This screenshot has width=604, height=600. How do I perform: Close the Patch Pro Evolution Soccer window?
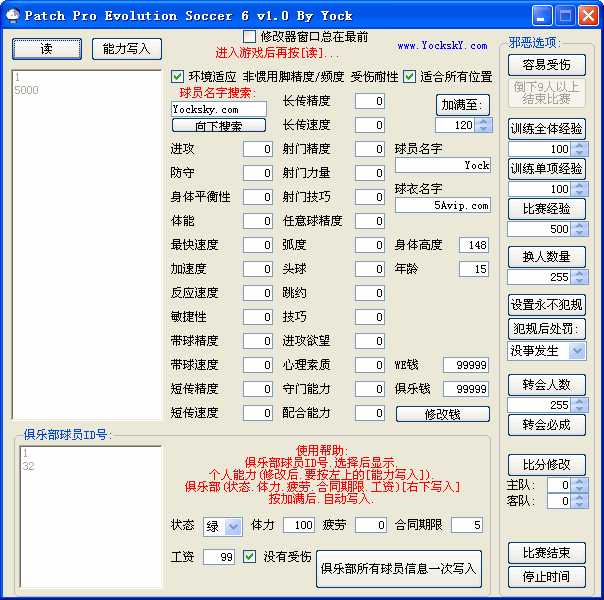pos(589,16)
